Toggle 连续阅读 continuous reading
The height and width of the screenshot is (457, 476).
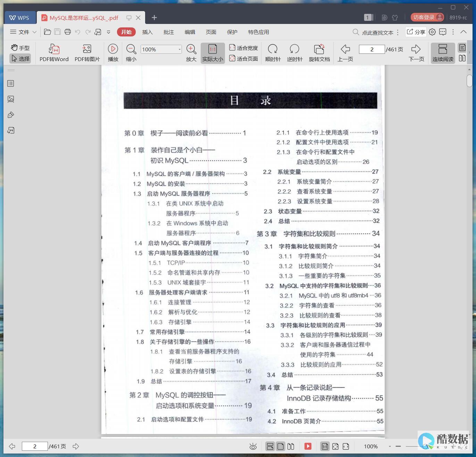[443, 53]
